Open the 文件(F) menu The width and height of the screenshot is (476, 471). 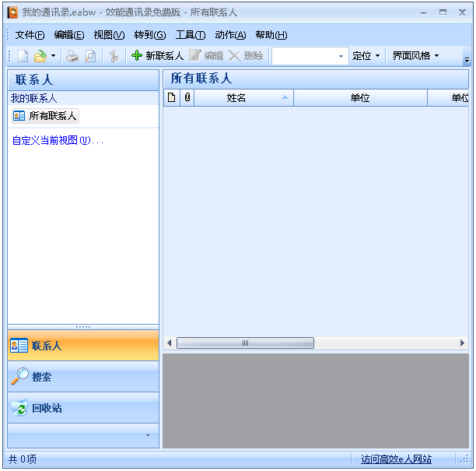[30, 35]
